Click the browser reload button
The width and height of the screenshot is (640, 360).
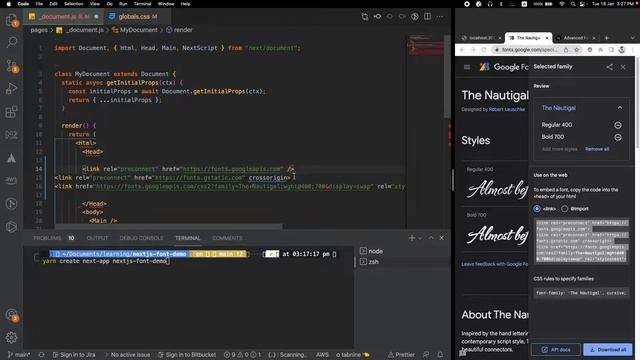click(x=484, y=49)
